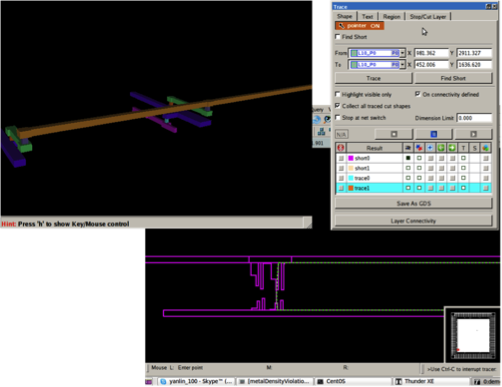Viewport: 502px width, 387px height.
Task: Toggle Highlight visible only checkbox
Action: [338, 94]
